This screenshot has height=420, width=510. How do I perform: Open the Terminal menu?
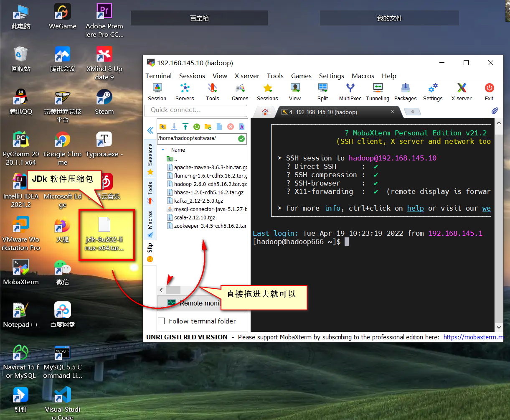[158, 76]
